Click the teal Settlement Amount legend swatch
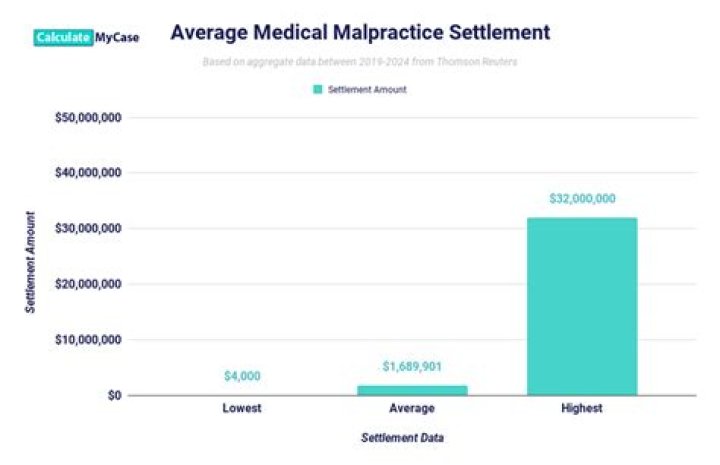The height and width of the screenshot is (465, 720). click(318, 89)
